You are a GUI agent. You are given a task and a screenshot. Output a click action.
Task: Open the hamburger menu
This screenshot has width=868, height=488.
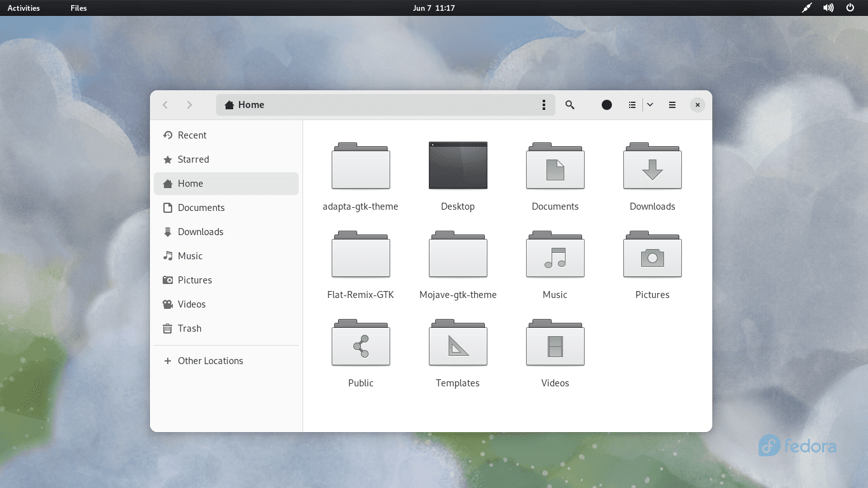tap(672, 105)
